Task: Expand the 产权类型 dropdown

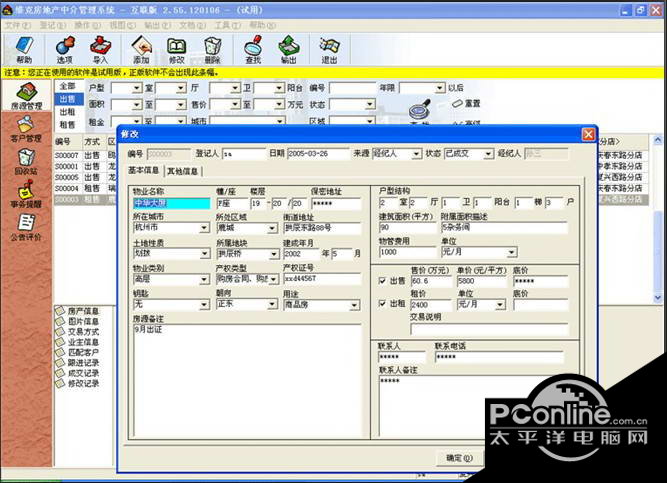Action: coord(274,280)
